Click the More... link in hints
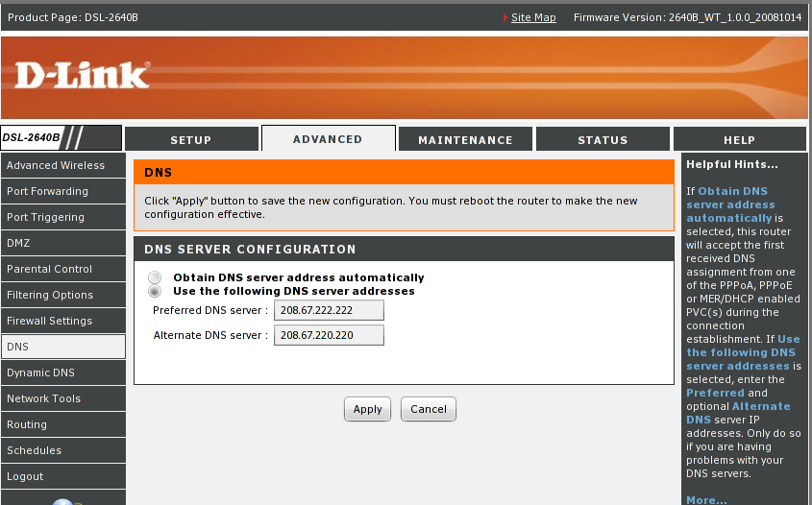This screenshot has height=505, width=812. [706, 499]
